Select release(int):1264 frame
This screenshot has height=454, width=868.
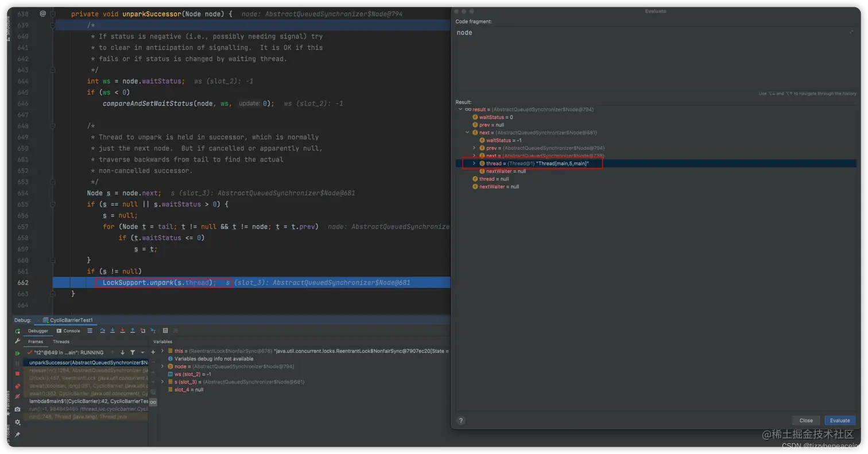pyautogui.click(x=86, y=370)
